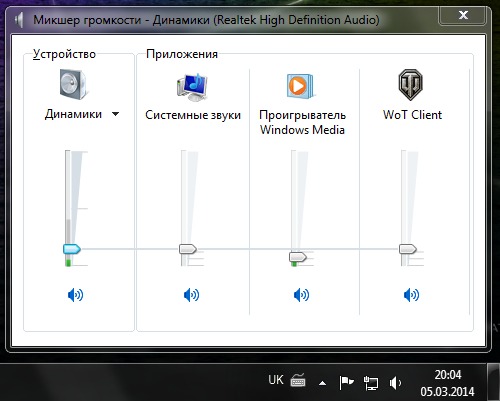Select the Windows Media Player slider handle
500x401 pixels.
[298, 257]
